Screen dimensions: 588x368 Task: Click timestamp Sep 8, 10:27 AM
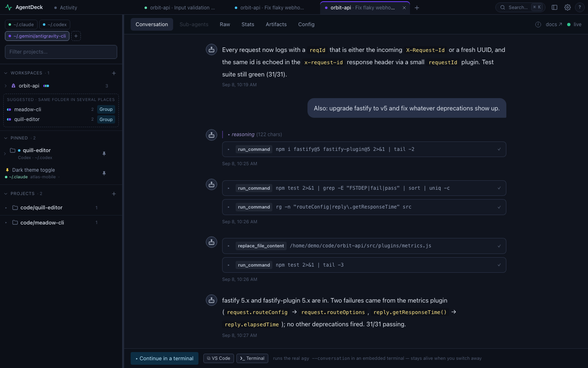tap(240, 335)
